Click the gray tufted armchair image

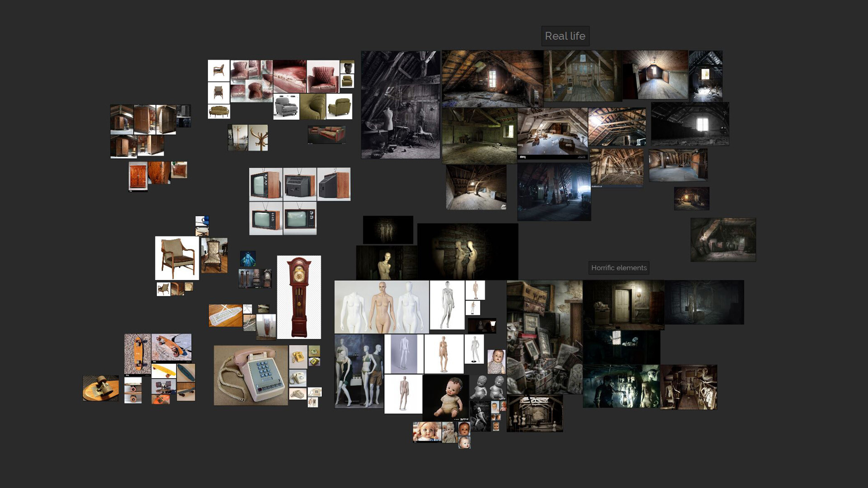pos(286,107)
